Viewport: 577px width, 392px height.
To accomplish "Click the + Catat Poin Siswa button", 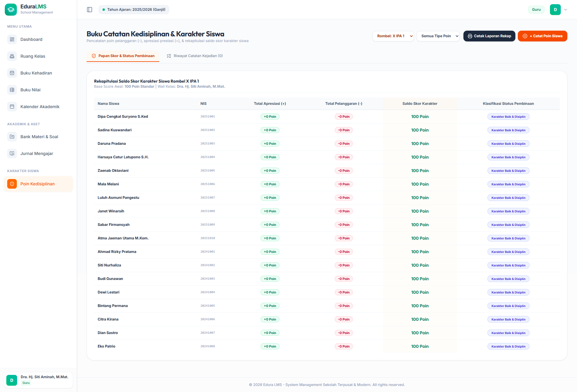I will (x=542, y=36).
